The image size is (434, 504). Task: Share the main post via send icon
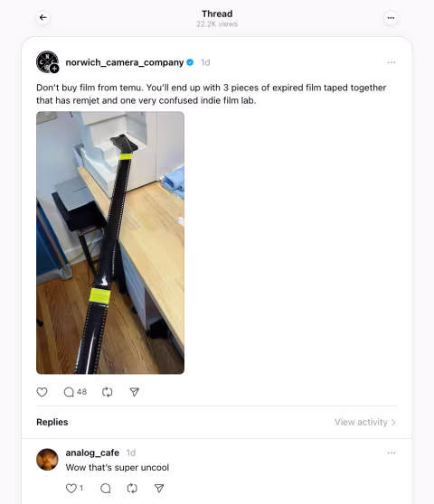(x=134, y=392)
